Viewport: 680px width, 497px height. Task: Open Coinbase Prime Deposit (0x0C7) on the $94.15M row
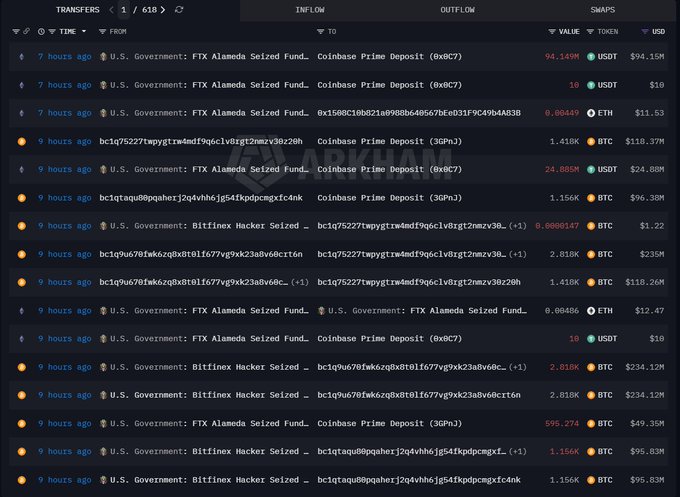point(389,56)
